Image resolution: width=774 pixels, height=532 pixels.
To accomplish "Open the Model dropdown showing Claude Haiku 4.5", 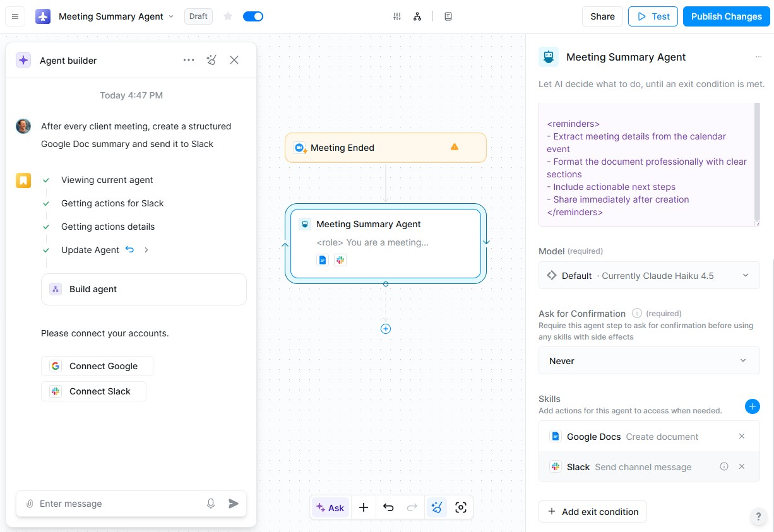I will point(649,275).
